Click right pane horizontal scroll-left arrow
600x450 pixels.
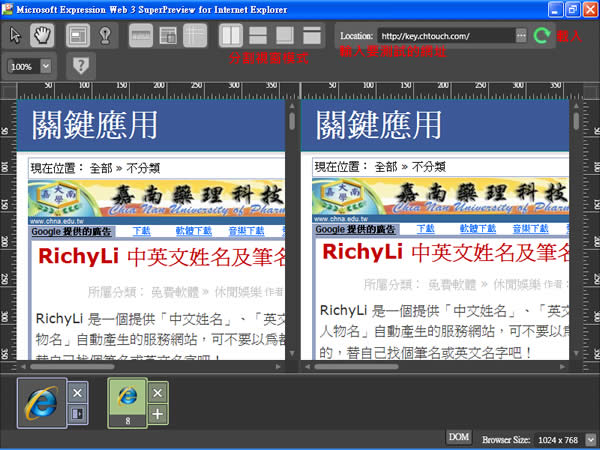click(307, 367)
